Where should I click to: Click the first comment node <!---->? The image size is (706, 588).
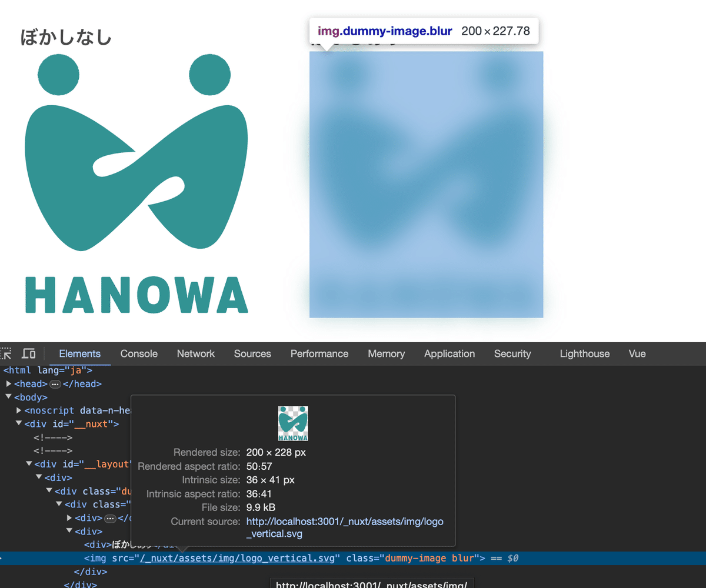(x=53, y=437)
